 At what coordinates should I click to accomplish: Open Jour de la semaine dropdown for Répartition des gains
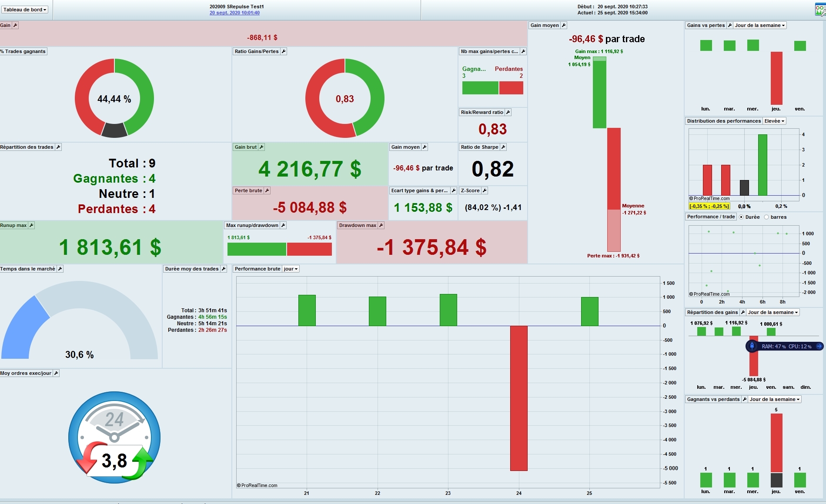[x=773, y=312]
